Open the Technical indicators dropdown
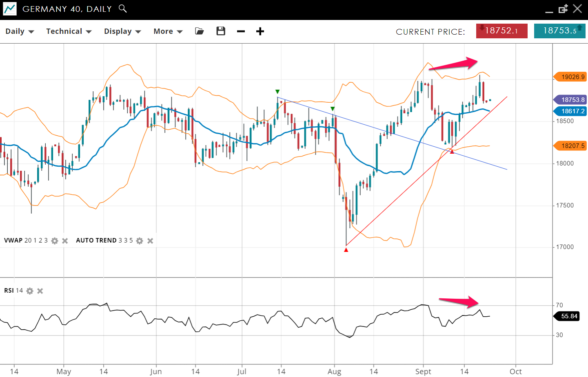The width and height of the screenshot is (588, 377). [x=69, y=31]
